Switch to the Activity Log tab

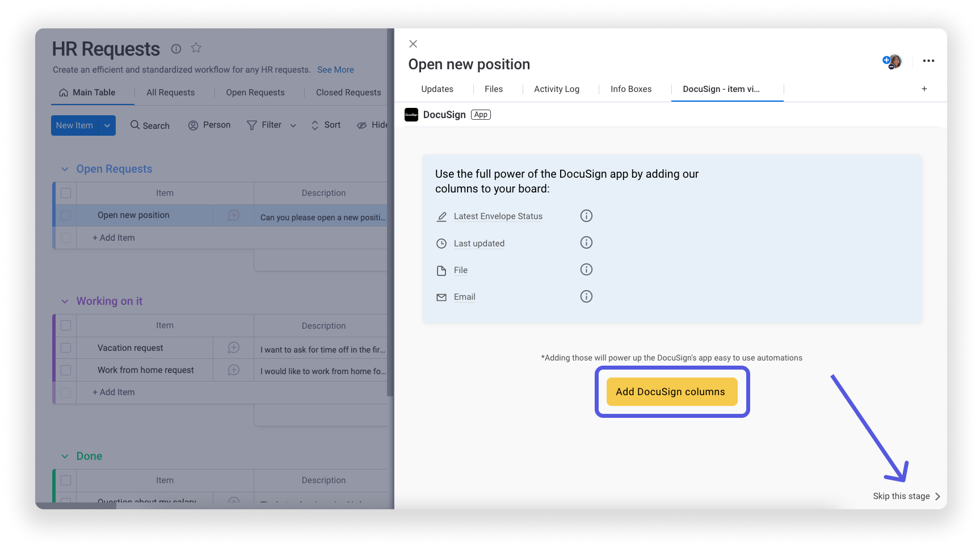[556, 89]
